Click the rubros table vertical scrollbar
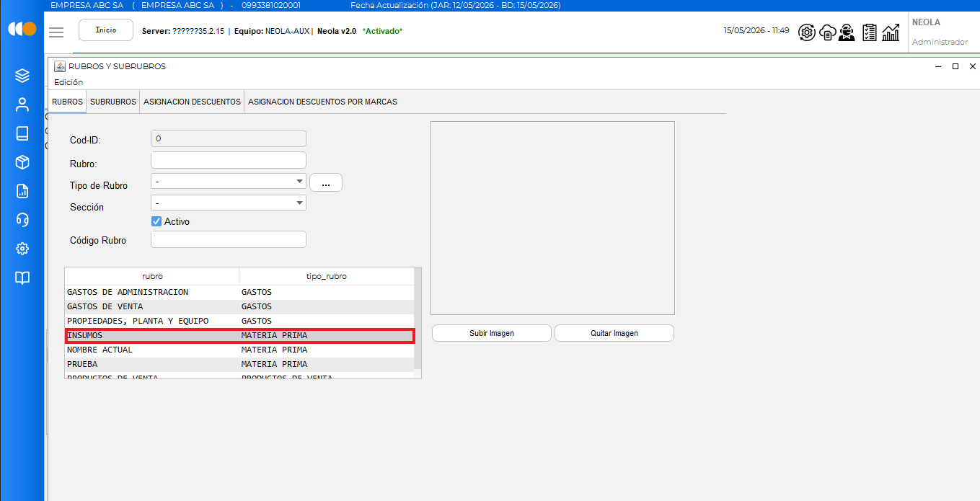 418,322
